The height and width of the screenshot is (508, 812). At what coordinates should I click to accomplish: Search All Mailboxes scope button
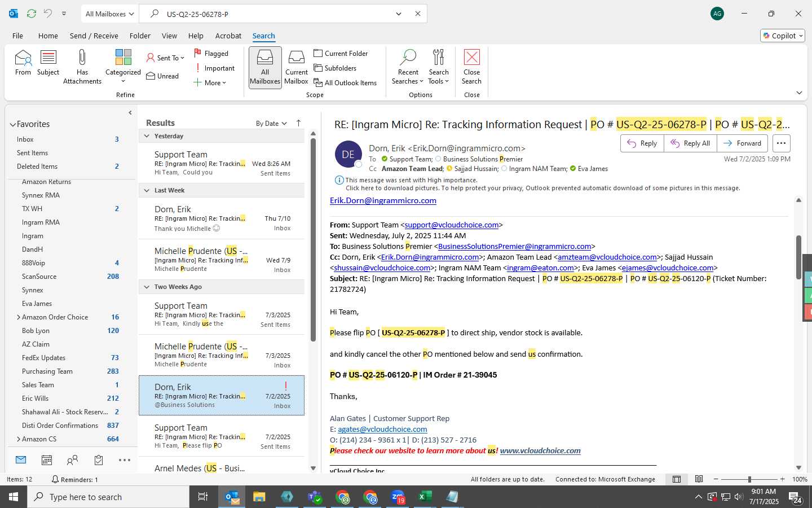coord(265,67)
